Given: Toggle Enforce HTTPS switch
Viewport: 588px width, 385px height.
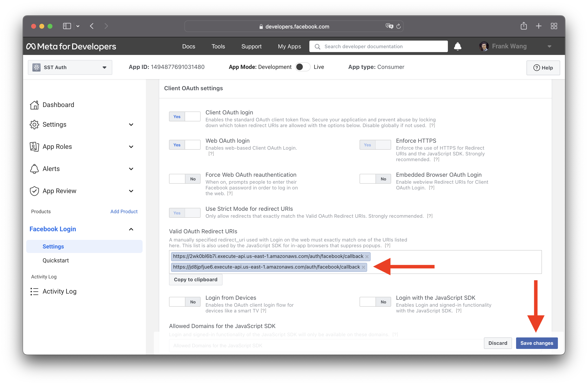Looking at the screenshot, I should 375,145.
